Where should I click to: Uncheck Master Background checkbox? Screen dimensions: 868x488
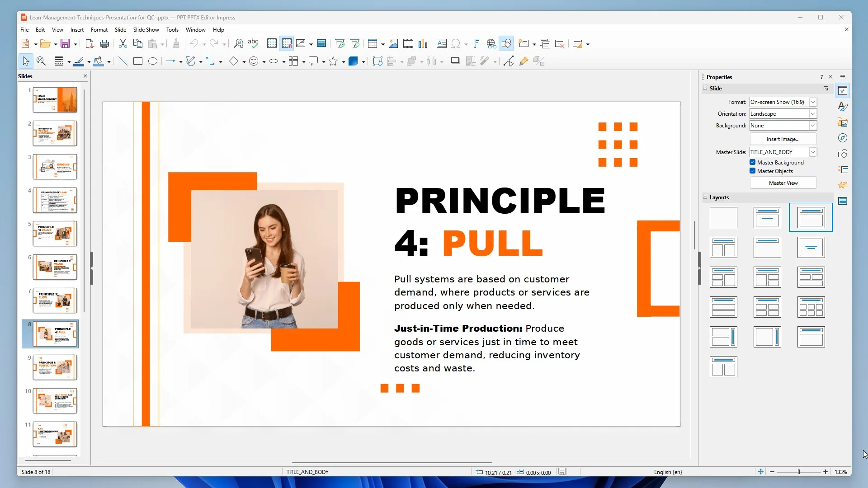pos(753,162)
